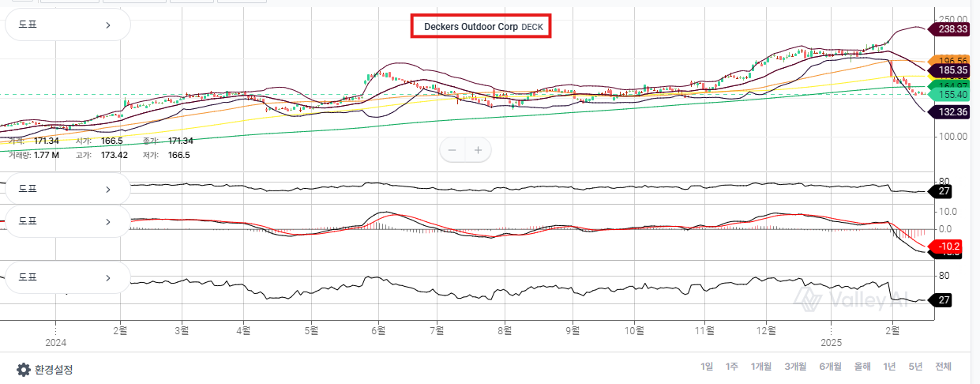Select the 6개월 time range
The height and width of the screenshot is (384, 980).
[x=831, y=367]
